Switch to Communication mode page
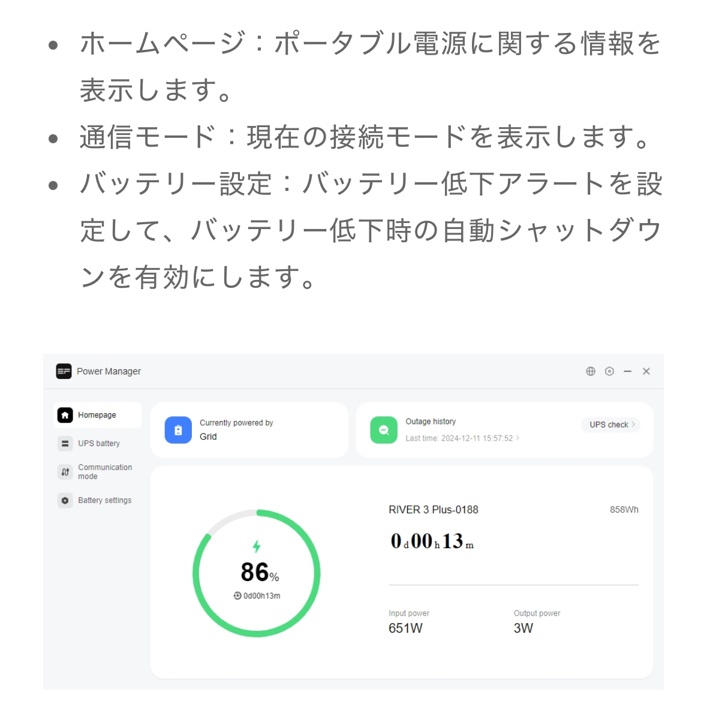This screenshot has height=728, width=707. pyautogui.click(x=105, y=472)
